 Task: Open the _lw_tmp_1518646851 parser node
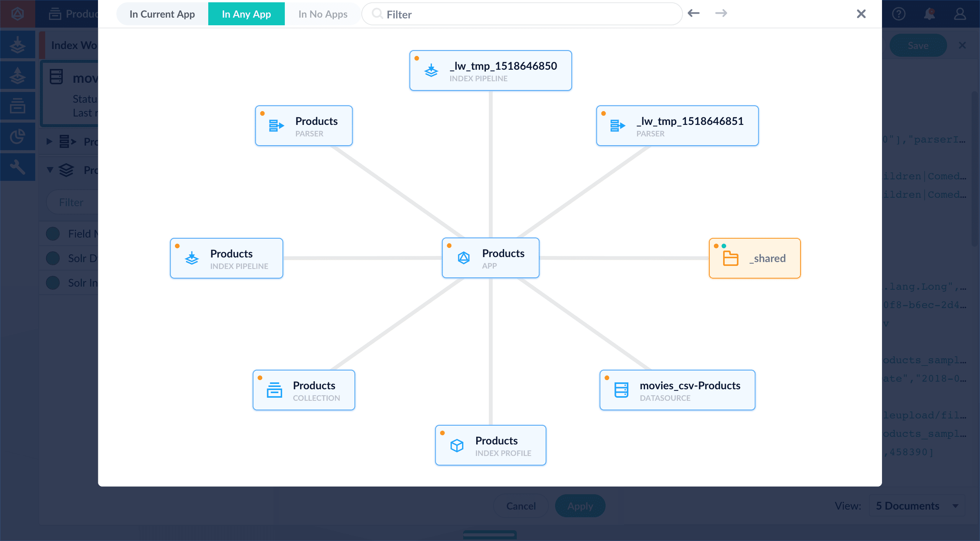point(677,126)
